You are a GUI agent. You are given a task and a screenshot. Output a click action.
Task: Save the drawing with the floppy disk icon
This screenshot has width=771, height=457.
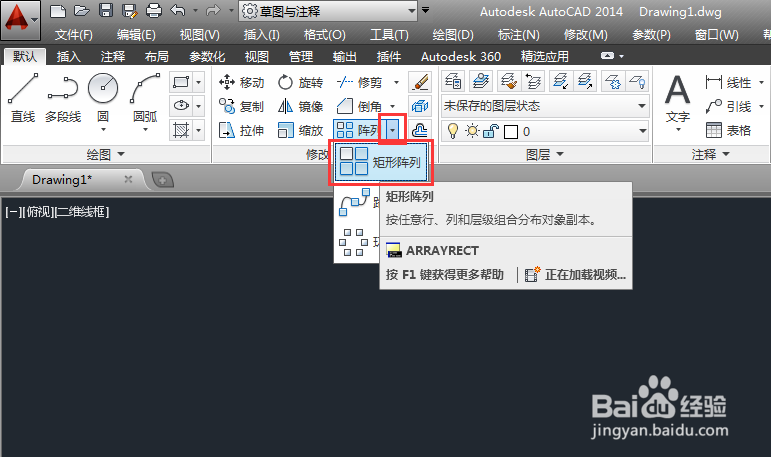(106, 11)
